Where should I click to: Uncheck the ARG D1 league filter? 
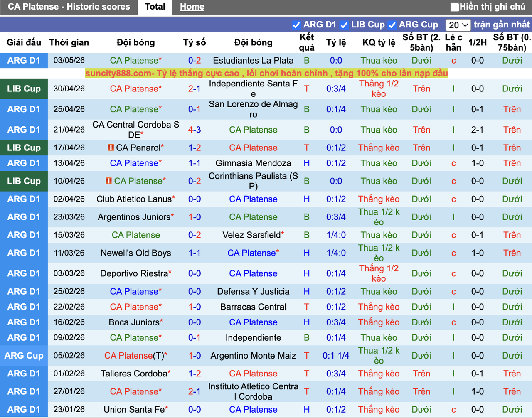(x=296, y=25)
